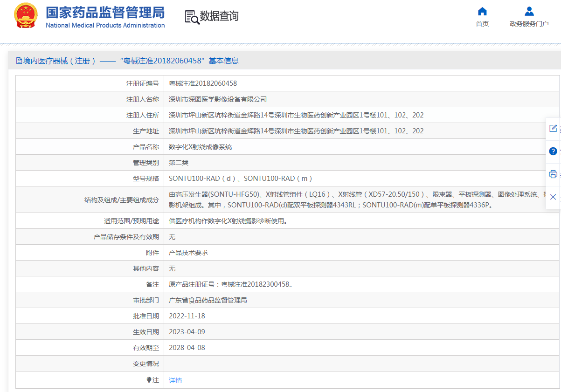Click approval date 2022-11-18
The width and height of the screenshot is (561, 392).
[x=187, y=316]
